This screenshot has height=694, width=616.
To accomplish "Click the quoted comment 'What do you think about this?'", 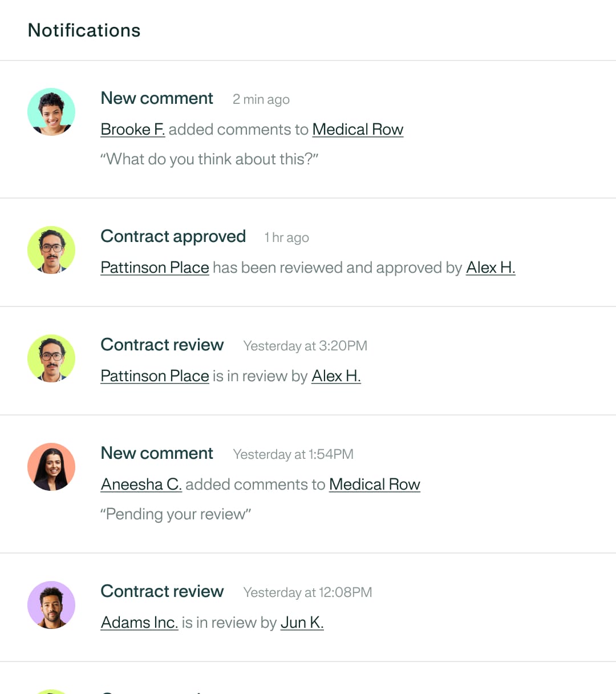I will point(209,159).
